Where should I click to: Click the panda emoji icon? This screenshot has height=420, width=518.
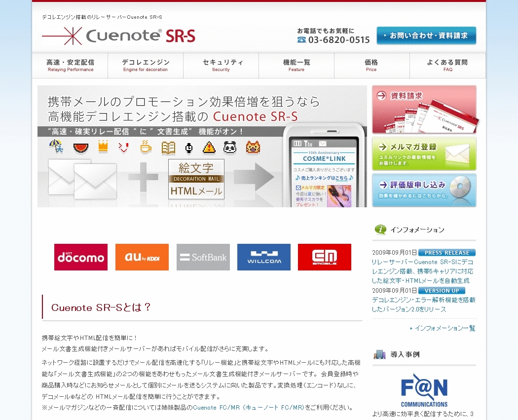[229, 147]
